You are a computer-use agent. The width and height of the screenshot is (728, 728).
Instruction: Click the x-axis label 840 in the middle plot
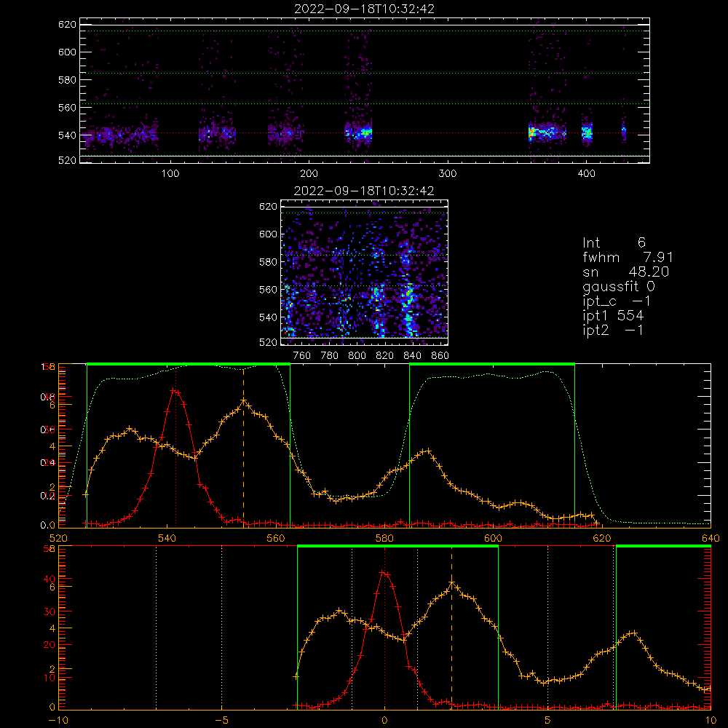[x=412, y=356]
